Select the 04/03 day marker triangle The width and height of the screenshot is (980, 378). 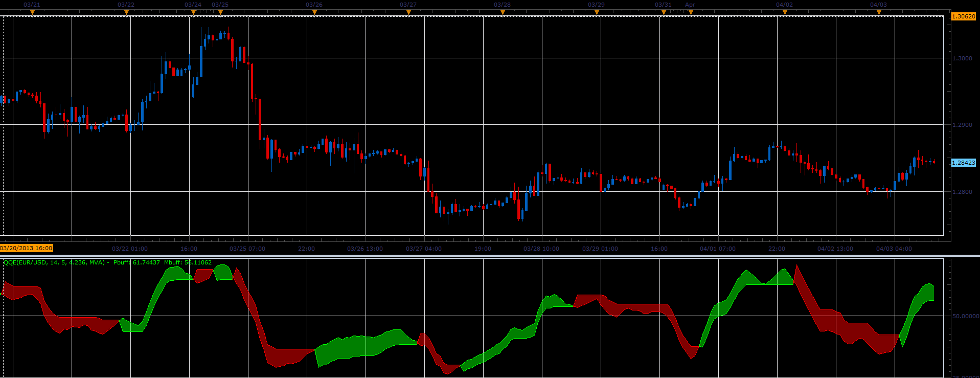pyautogui.click(x=879, y=12)
